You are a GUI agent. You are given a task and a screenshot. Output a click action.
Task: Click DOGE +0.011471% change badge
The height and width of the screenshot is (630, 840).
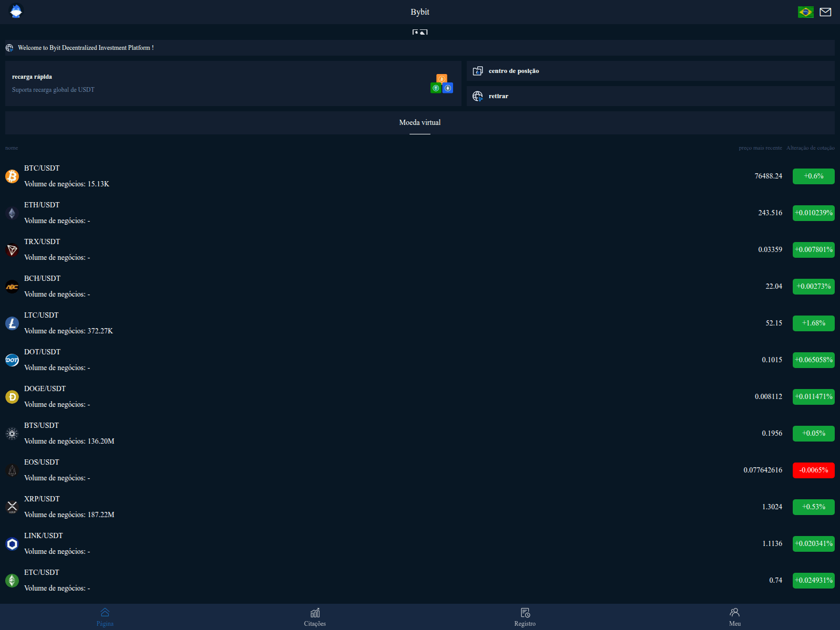pyautogui.click(x=814, y=397)
